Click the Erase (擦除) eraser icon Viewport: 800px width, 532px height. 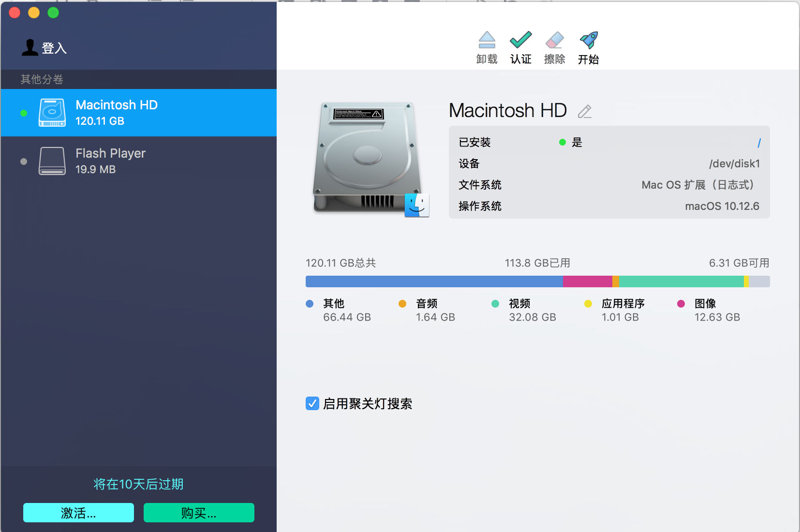(x=555, y=40)
